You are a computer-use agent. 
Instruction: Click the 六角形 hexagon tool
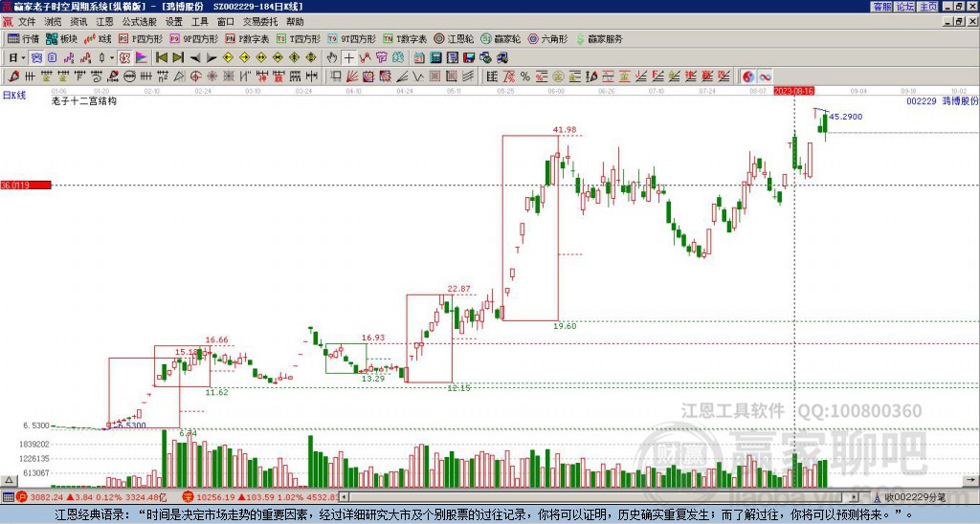tap(547, 38)
